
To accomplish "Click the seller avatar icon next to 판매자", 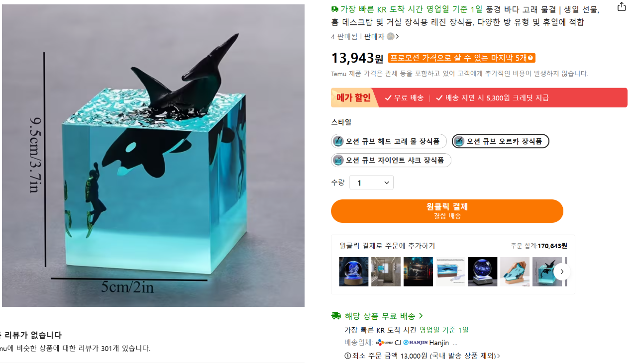I will point(391,36).
